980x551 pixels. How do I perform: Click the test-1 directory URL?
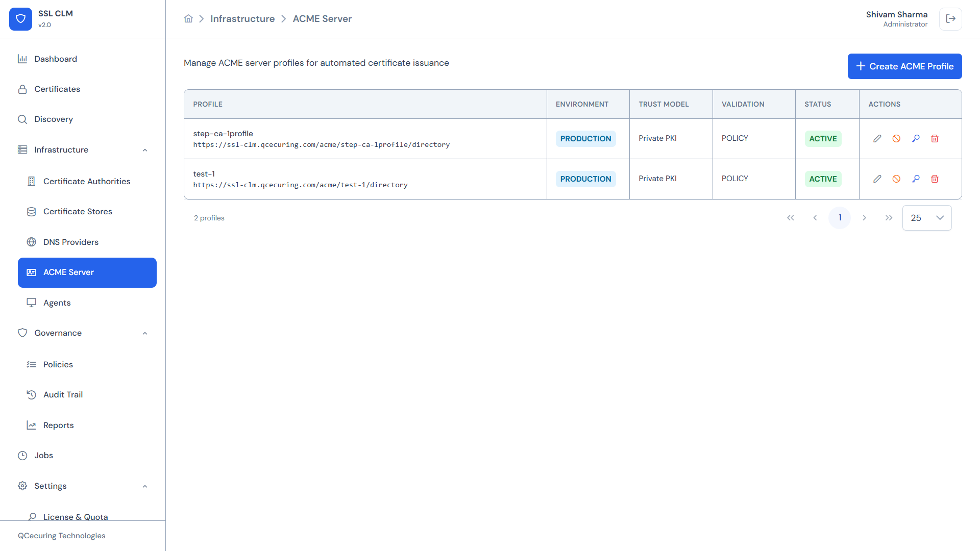(x=300, y=185)
